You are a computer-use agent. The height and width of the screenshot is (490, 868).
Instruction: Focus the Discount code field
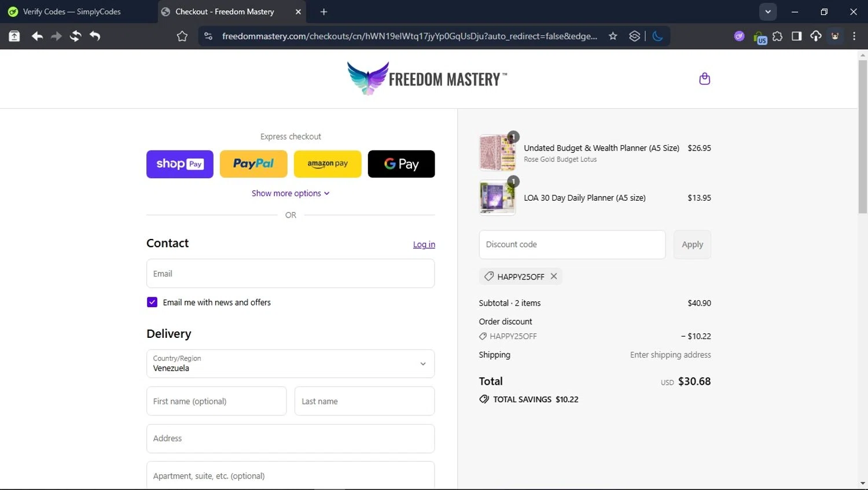click(x=572, y=245)
